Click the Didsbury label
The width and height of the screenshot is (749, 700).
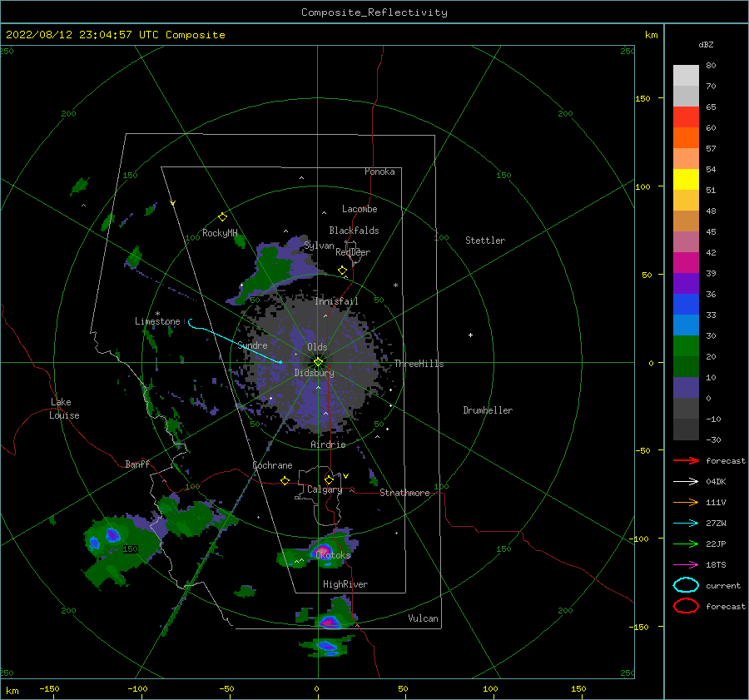click(314, 373)
